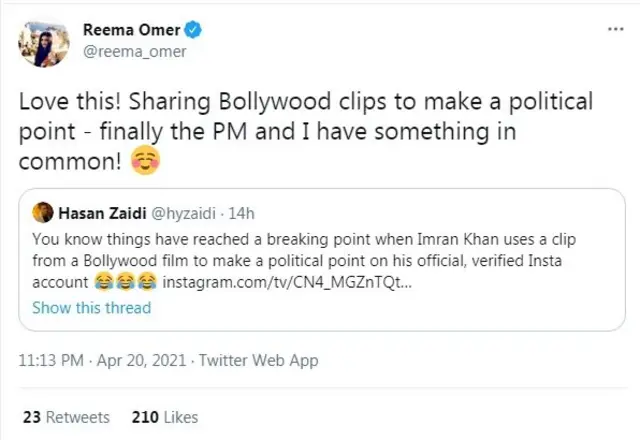The height and width of the screenshot is (440, 640).
Task: Open the tweet's more options (three dots) menu
Action: pos(615,30)
